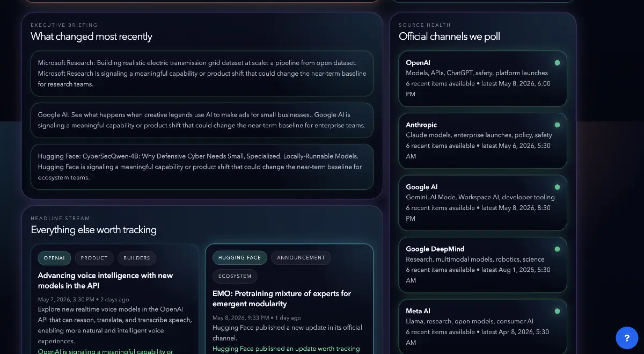Click 'Everything else worth tracking' heading
The width and height of the screenshot is (644, 354).
(x=94, y=230)
